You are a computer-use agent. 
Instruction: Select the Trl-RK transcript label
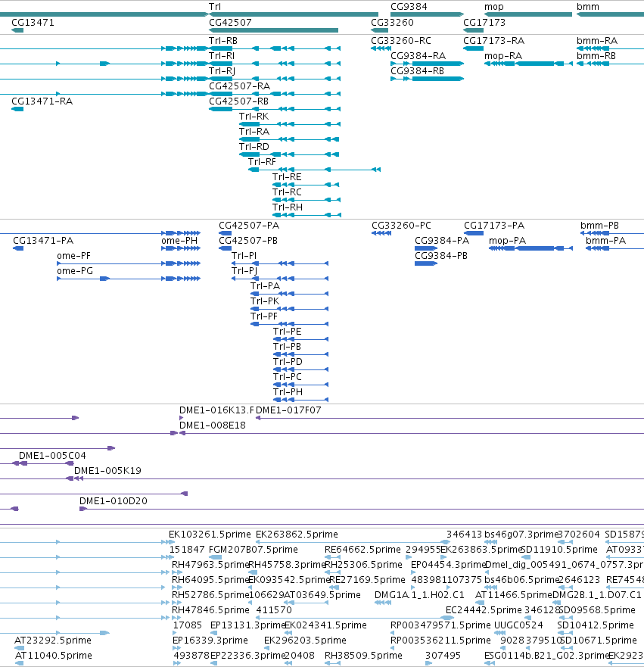point(254,117)
